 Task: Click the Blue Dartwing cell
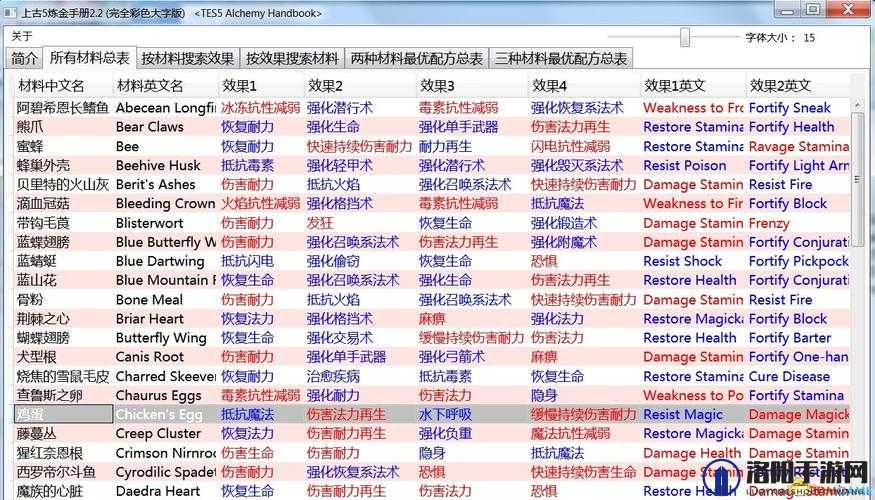tap(160, 261)
